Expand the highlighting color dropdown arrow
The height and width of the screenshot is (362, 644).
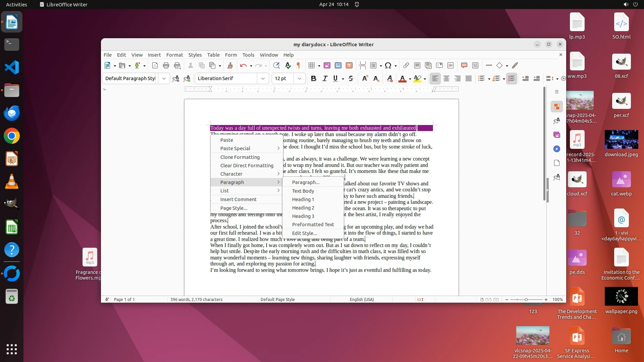tap(425, 79)
